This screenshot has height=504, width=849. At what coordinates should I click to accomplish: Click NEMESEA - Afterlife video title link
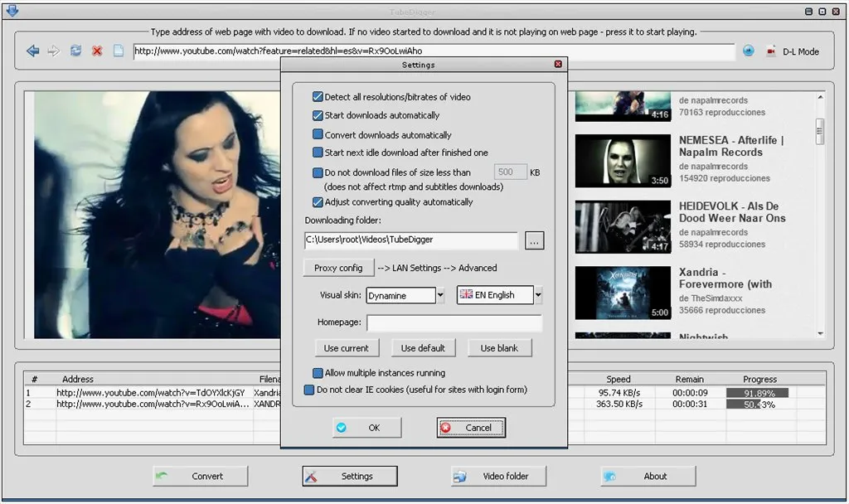[x=731, y=146]
